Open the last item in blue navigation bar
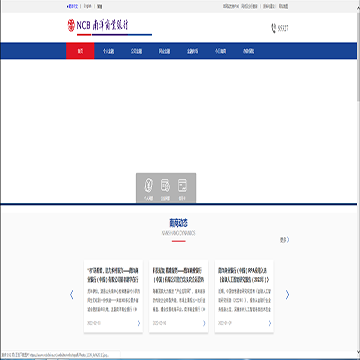The height and width of the screenshot is (360, 360). [248, 51]
